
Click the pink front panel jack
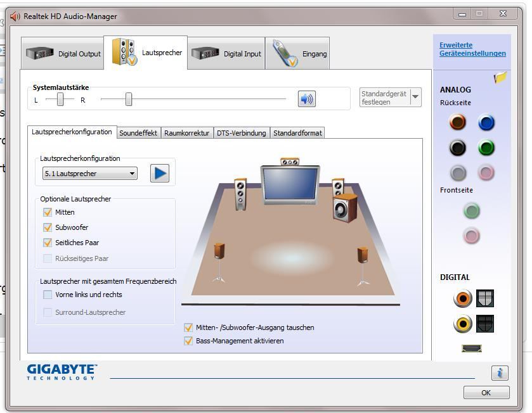(472, 236)
